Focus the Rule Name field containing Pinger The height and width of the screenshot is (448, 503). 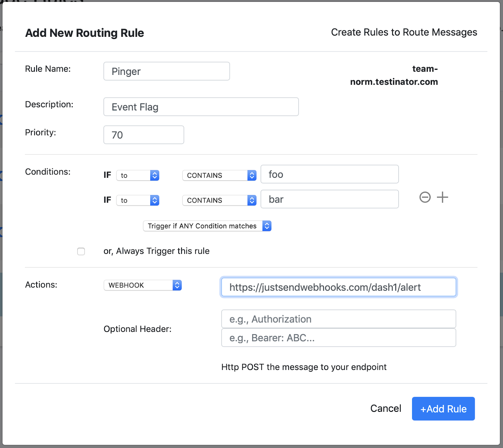coord(167,71)
